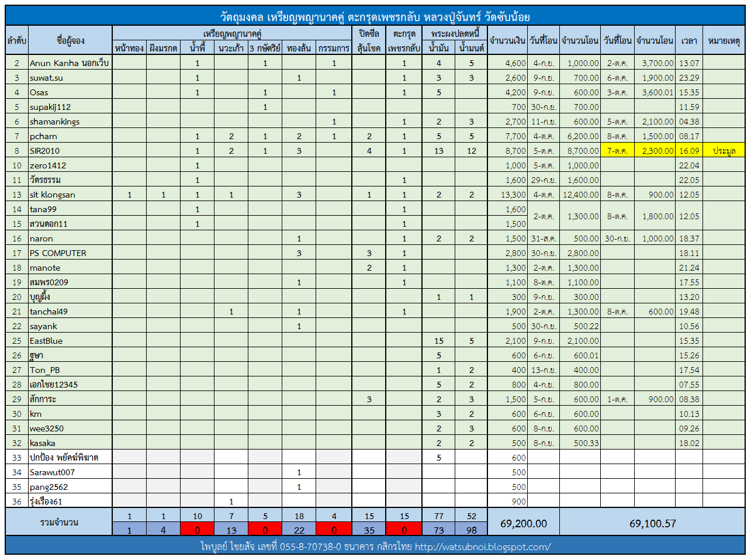
Task: Click the น้ำพี้ sub-header
Action: 197,48
